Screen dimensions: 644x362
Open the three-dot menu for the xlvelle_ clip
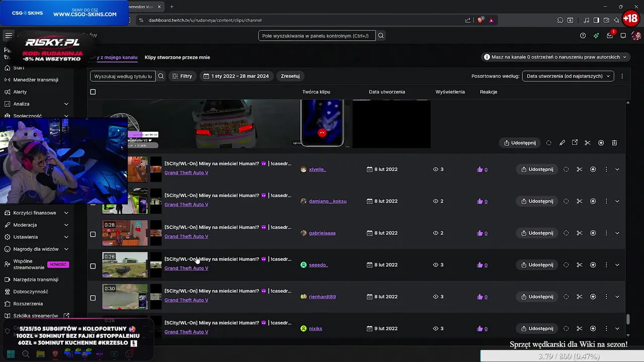(x=606, y=169)
